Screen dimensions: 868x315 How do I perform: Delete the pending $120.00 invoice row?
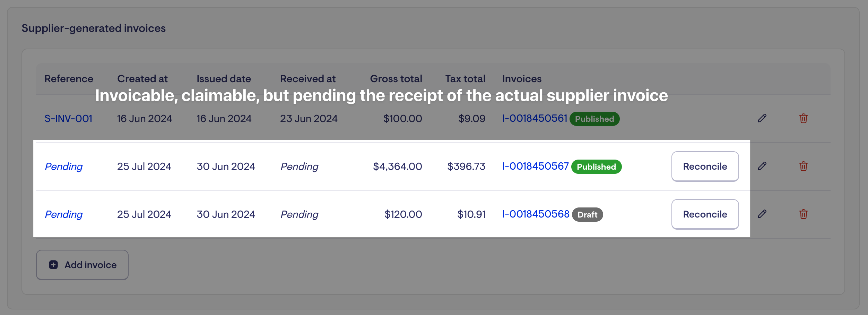click(x=804, y=214)
